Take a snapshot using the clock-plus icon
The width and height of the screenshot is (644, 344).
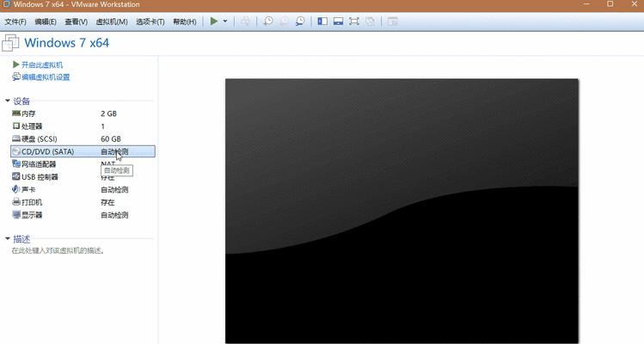coord(268,21)
